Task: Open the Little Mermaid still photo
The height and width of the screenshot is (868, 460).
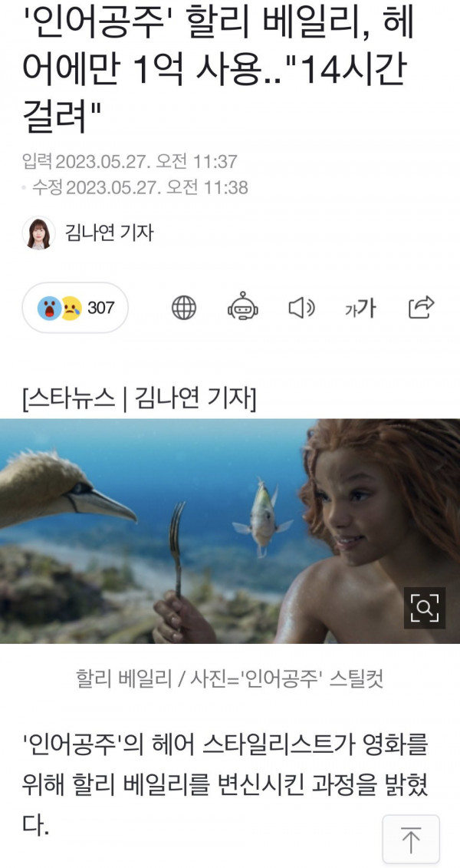Action: click(230, 531)
